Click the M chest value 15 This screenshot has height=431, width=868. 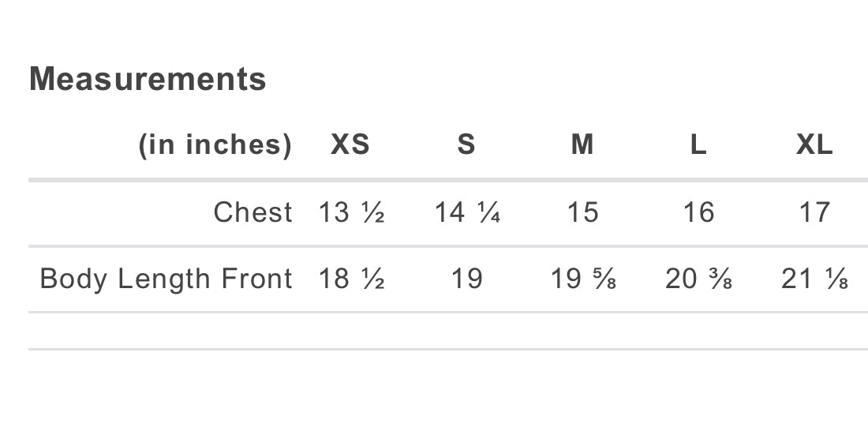pyautogui.click(x=582, y=212)
